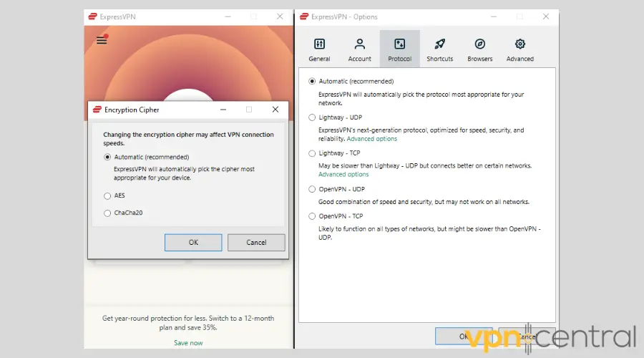Click the Save now link
The width and height of the screenshot is (644, 358).
[188, 343]
